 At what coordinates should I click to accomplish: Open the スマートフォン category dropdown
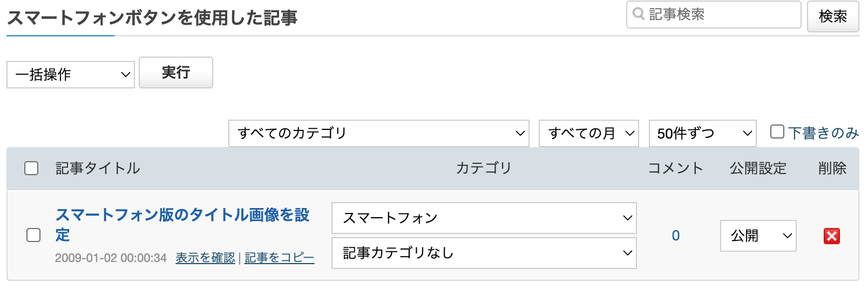484,218
